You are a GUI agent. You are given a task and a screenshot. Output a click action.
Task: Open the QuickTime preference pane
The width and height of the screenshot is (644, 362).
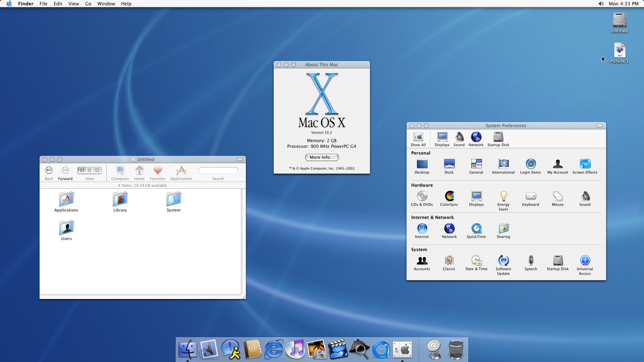tap(476, 229)
